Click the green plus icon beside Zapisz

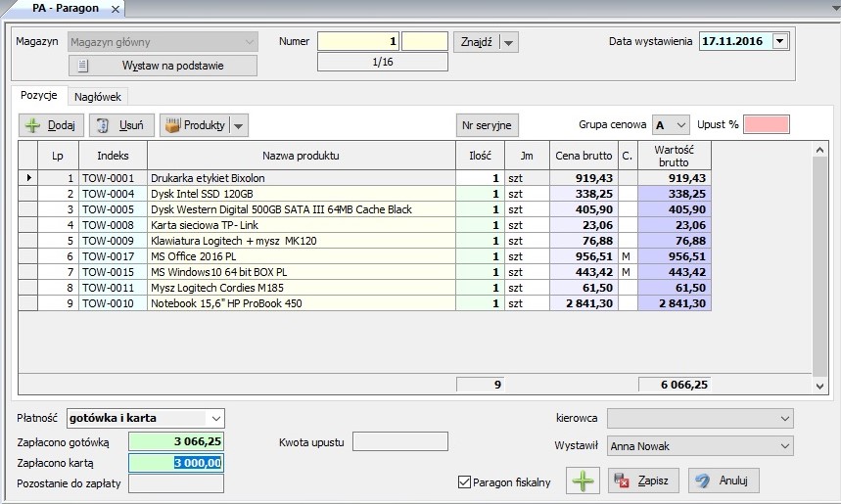(x=583, y=481)
